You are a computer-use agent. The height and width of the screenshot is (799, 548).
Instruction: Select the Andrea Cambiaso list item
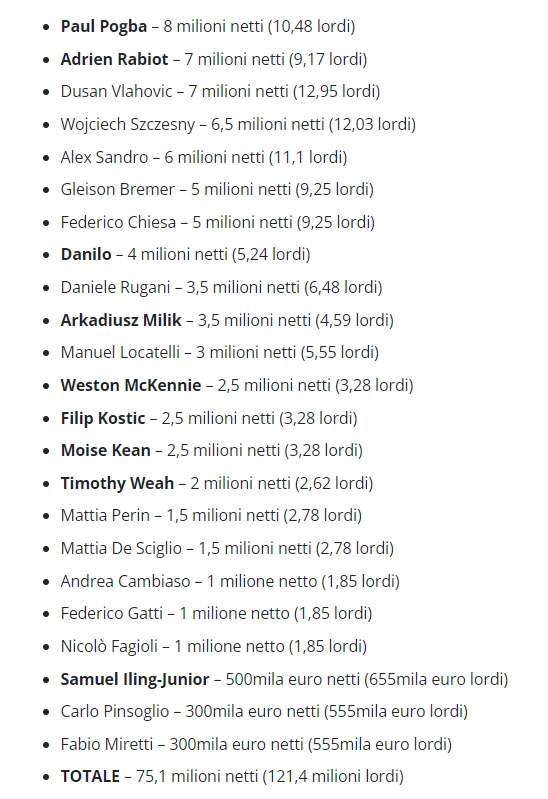pos(230,581)
